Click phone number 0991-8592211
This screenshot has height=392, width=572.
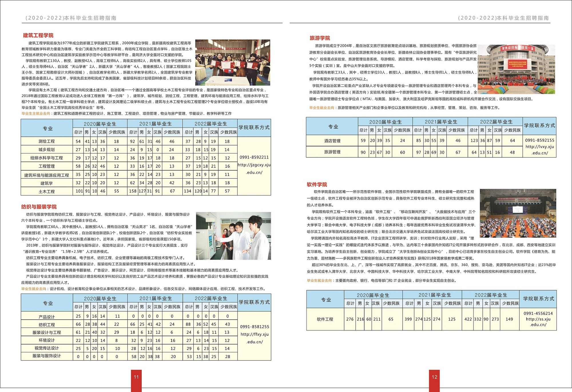point(254,157)
